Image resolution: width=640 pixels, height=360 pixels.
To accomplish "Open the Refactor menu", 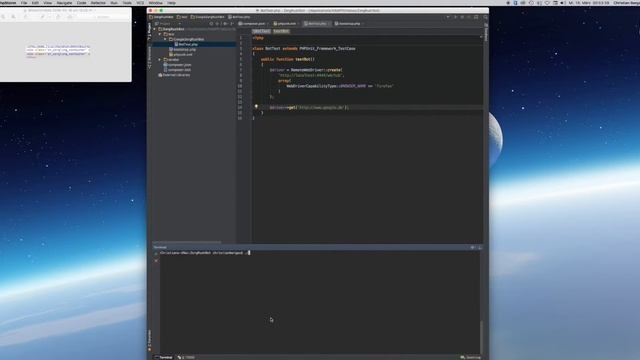I will tap(98, 2).
